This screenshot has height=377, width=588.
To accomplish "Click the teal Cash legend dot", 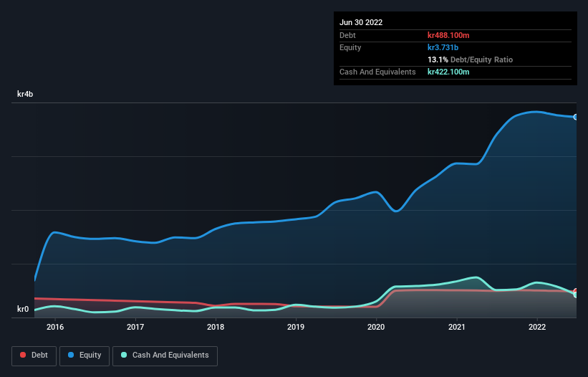I will (x=124, y=355).
